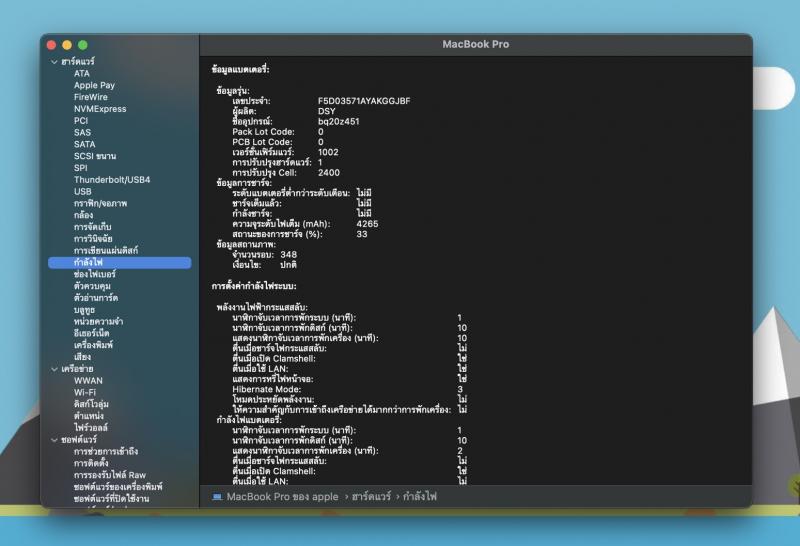Click ฮาร์ดแวร์ breadcrumb in the path bar

(370, 496)
